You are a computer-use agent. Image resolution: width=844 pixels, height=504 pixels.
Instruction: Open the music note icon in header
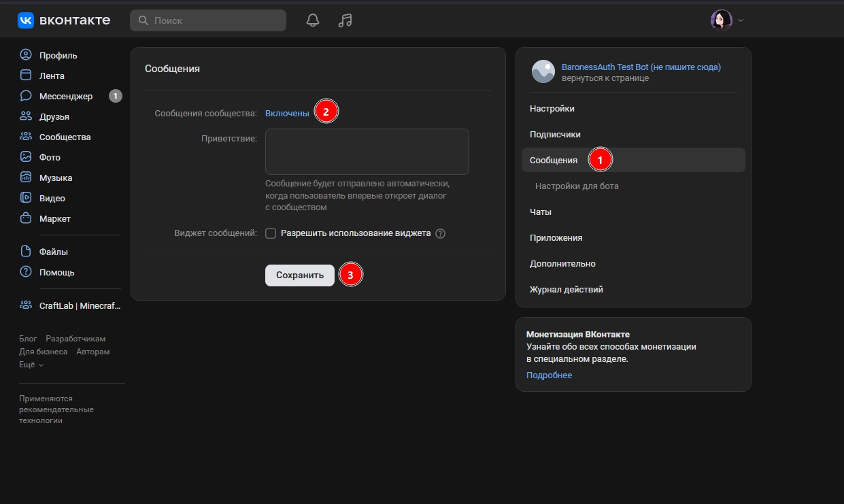(345, 20)
